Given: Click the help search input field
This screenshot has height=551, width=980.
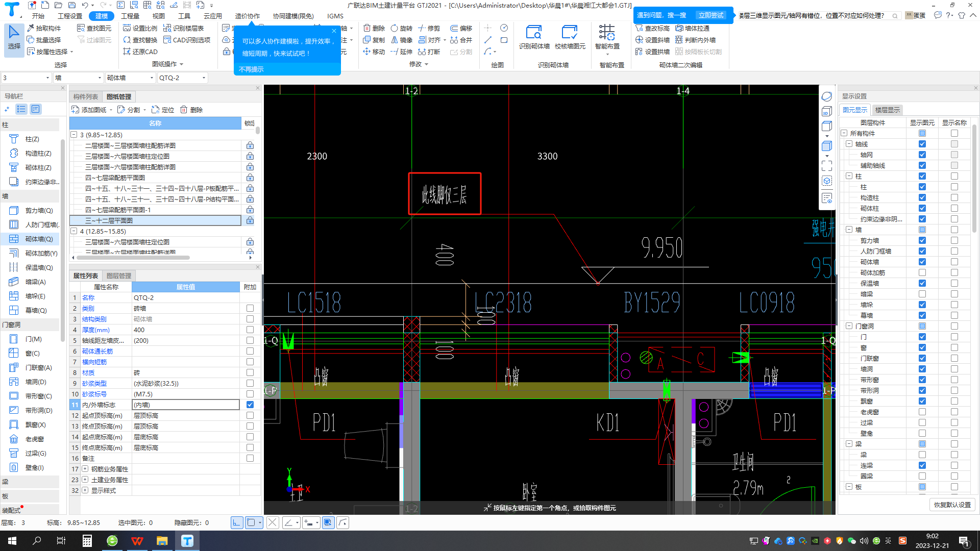Looking at the screenshot, I should (x=818, y=16).
